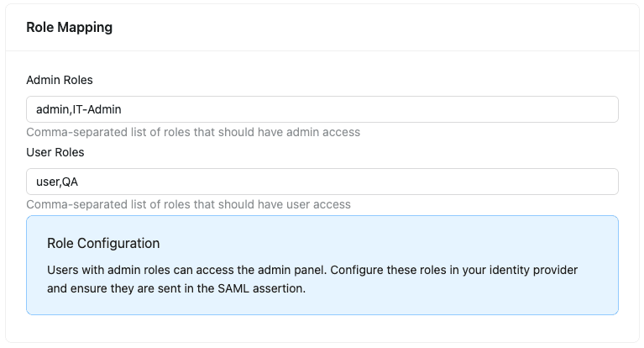The height and width of the screenshot is (348, 644).
Task: Select the "User Roles" field label
Action: 55,152
